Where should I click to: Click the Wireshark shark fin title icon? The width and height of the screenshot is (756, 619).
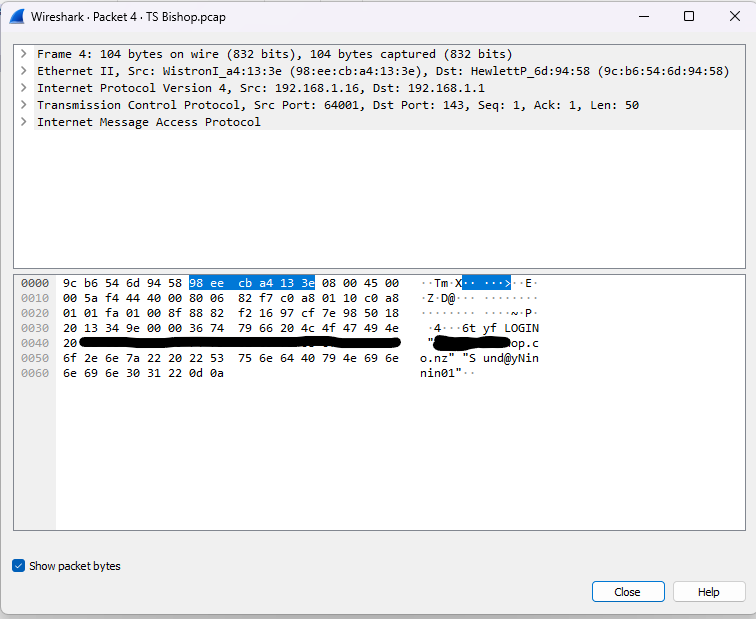pyautogui.click(x=17, y=16)
